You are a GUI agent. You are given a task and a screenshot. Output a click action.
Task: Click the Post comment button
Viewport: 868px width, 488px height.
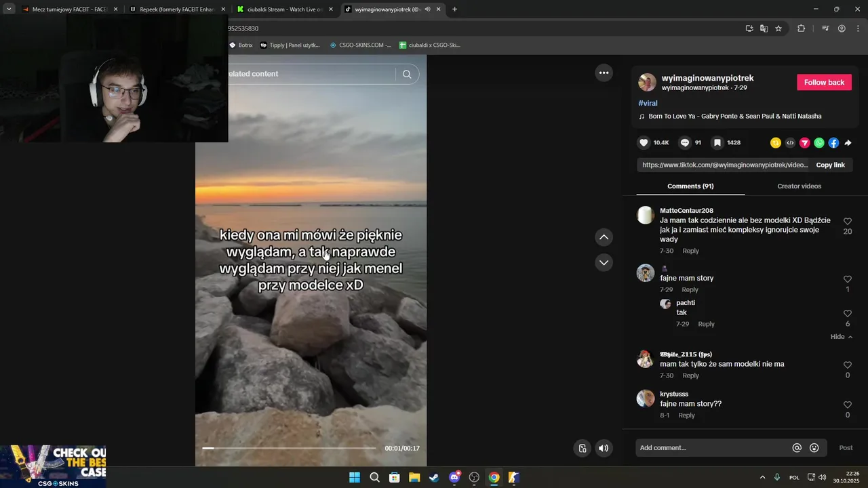(x=846, y=448)
